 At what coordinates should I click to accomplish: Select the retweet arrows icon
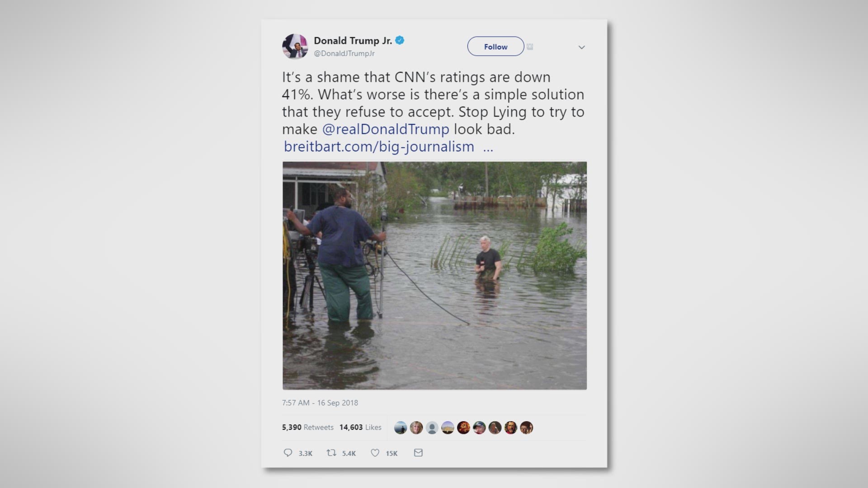(331, 453)
